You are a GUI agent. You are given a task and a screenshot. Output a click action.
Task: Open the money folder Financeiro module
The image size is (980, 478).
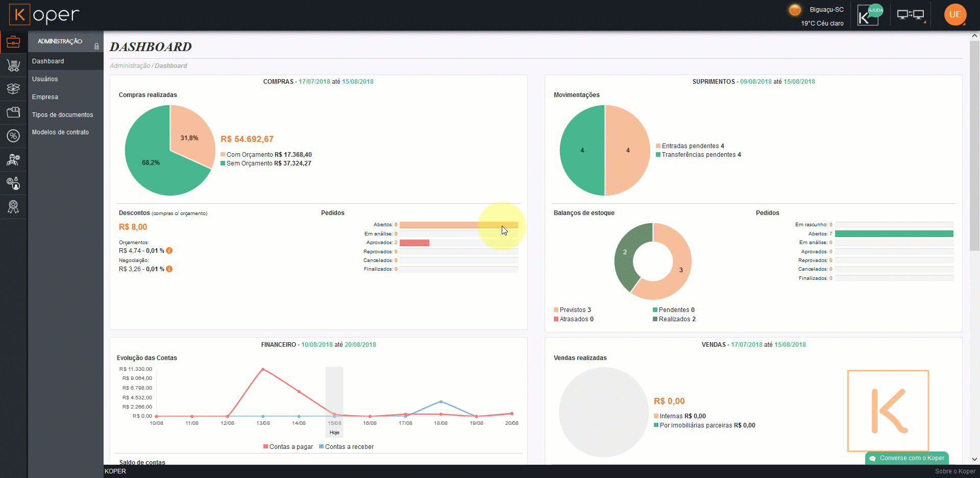pyautogui.click(x=13, y=112)
